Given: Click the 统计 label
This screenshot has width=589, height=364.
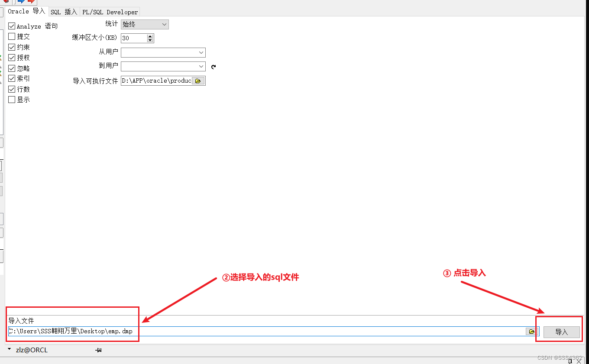Looking at the screenshot, I should click(x=112, y=24).
